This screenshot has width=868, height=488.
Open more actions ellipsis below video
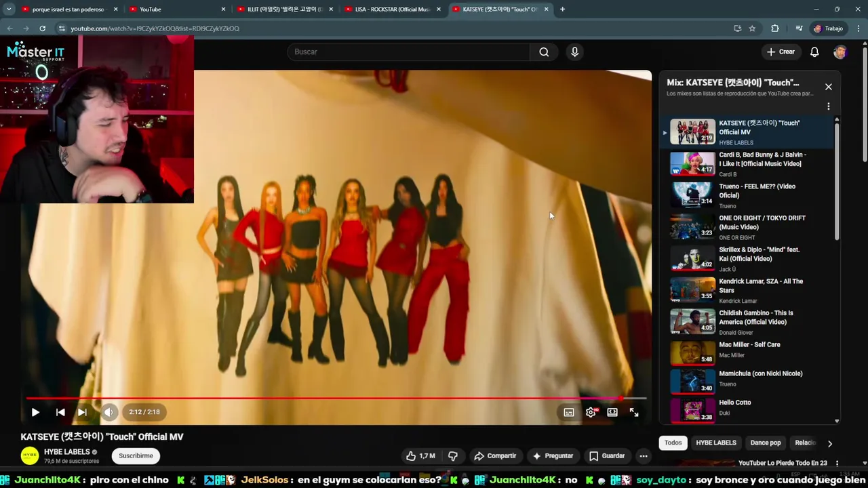(644, 456)
